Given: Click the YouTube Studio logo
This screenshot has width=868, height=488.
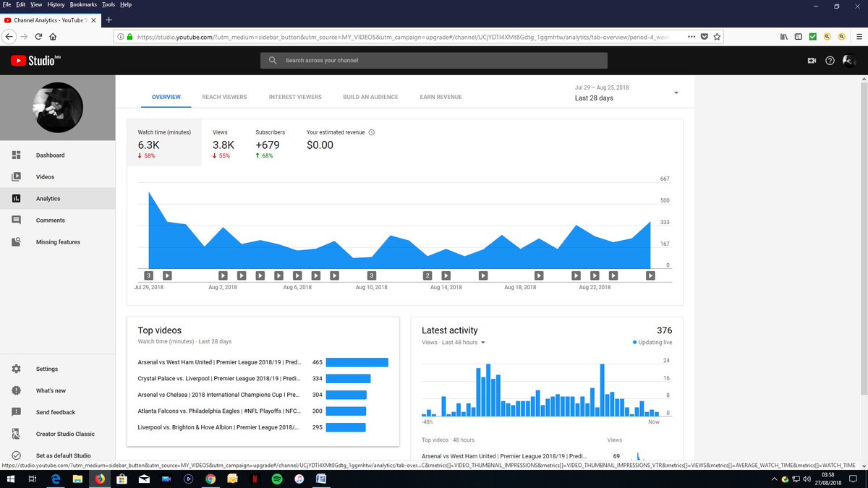Looking at the screenshot, I should [x=35, y=61].
